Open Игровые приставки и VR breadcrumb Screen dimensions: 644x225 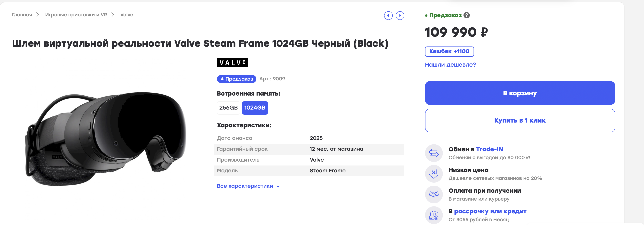click(x=76, y=15)
